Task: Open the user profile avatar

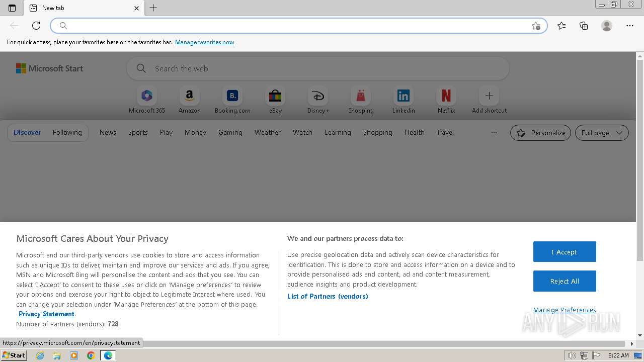Action: [607, 26]
